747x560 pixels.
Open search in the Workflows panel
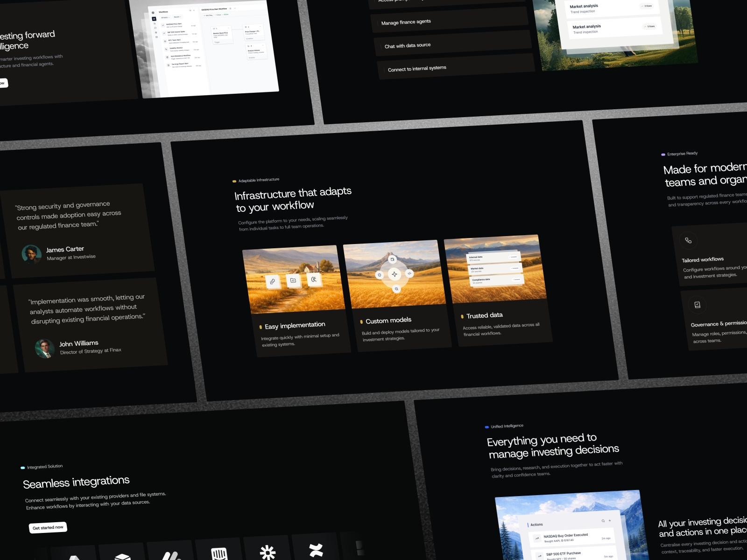click(190, 10)
